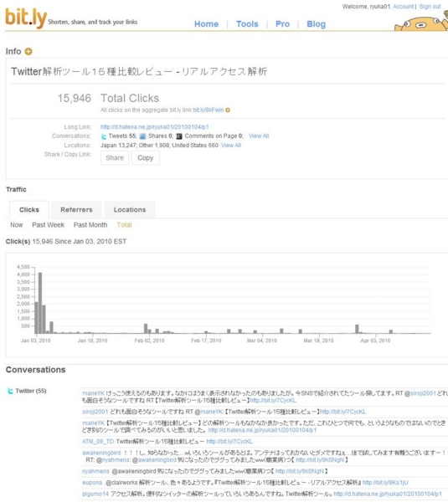Viewport: 448px width, 502px height.
Task: Select the Past Week time range
Action: 48,225
